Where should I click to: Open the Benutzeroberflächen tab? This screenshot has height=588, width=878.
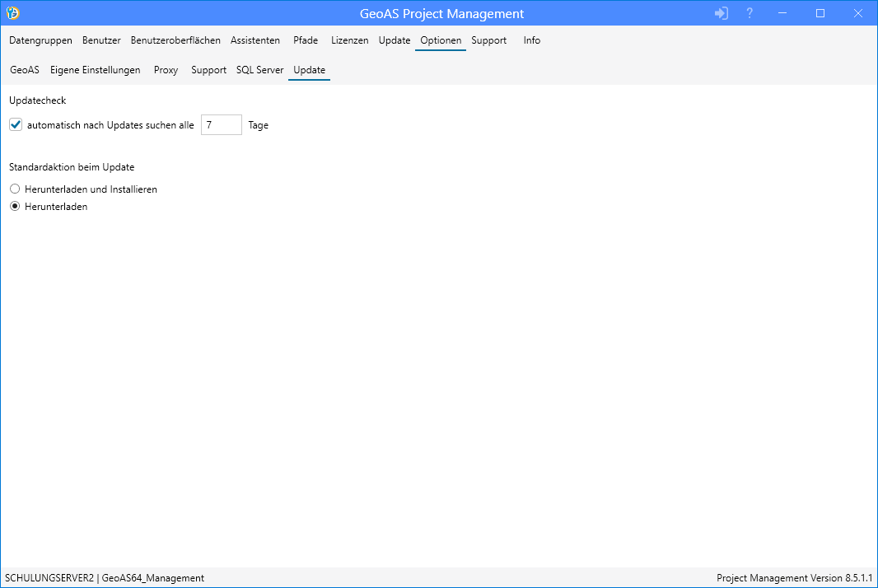pyautogui.click(x=175, y=40)
